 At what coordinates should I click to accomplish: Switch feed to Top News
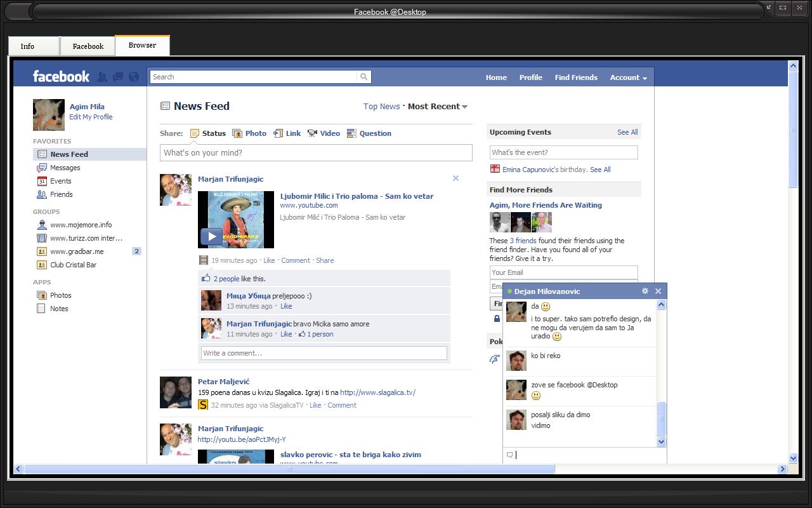point(381,107)
